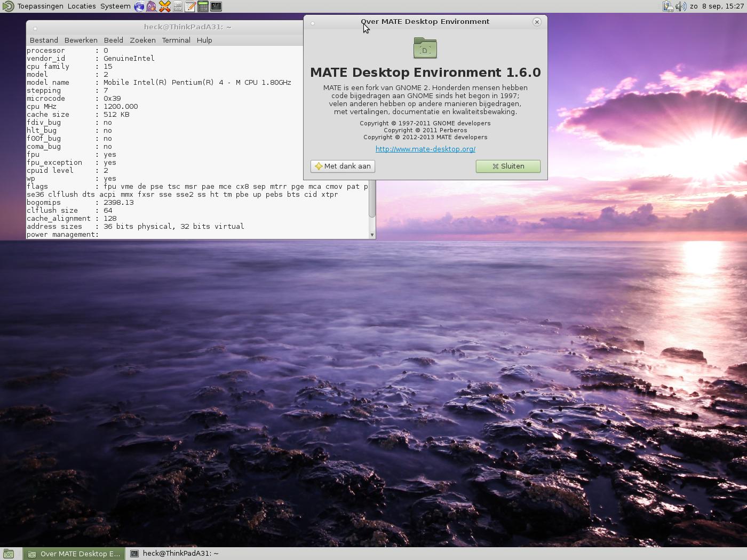The image size is (747, 560).
Task: Open the clock showing zo 8 sep, 15:27
Action: (x=717, y=6)
